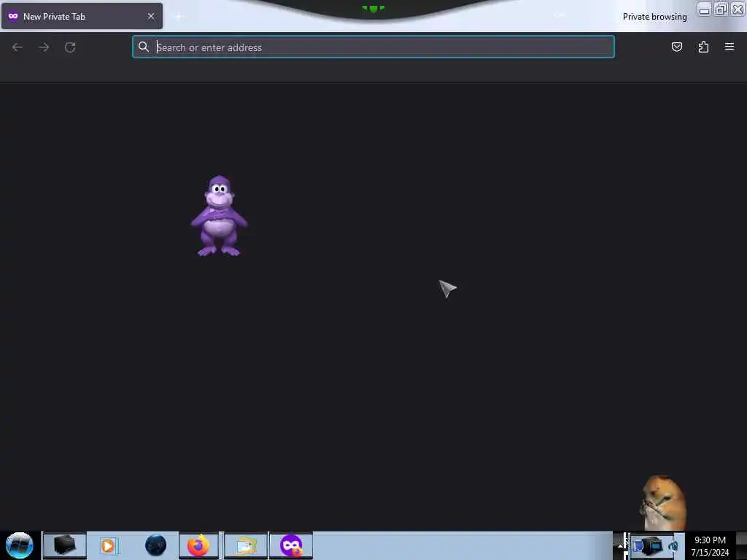Focus the Search or enter address field
The image size is (747, 560).
(x=373, y=47)
